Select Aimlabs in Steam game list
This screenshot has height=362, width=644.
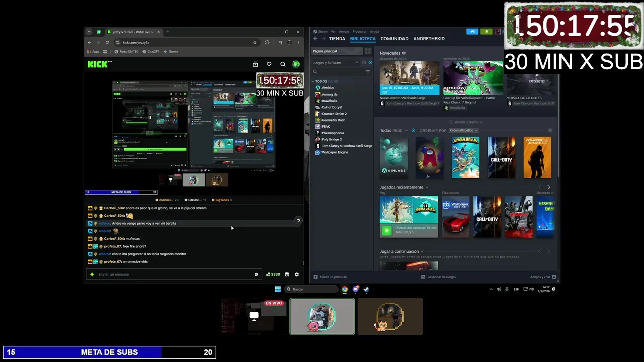tap(328, 87)
